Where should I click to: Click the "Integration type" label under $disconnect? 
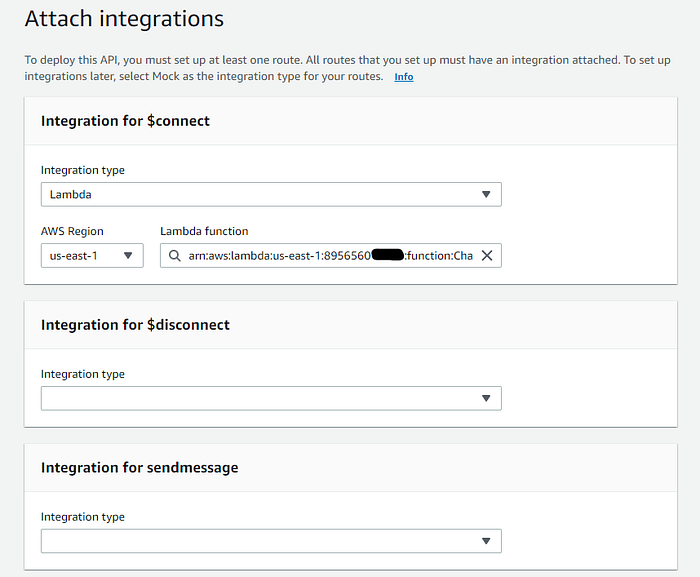[83, 374]
